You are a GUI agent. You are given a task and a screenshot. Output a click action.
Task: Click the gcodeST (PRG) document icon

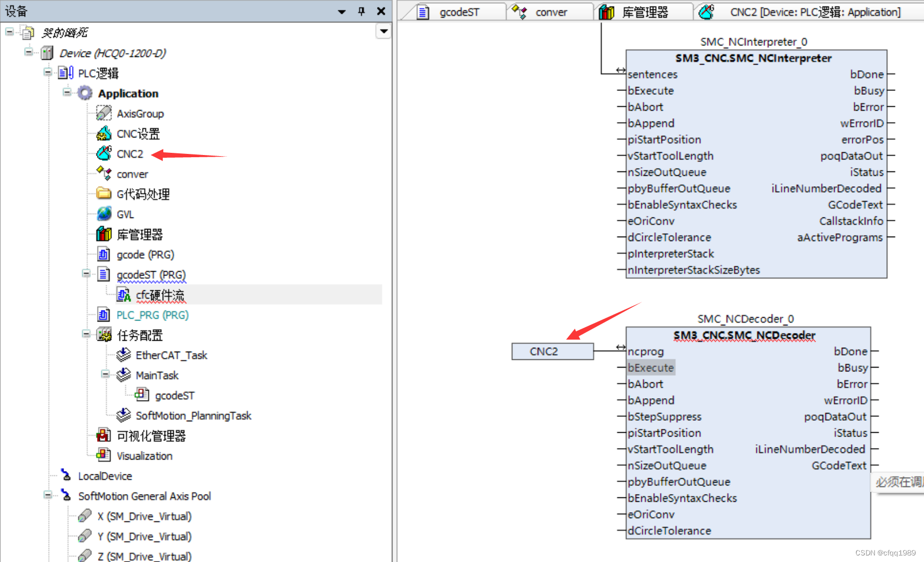pos(104,274)
